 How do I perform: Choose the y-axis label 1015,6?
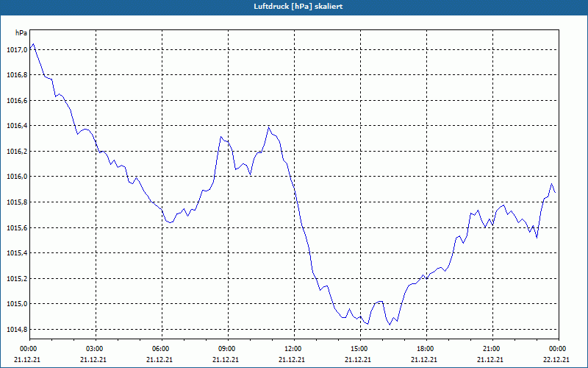pos(17,228)
